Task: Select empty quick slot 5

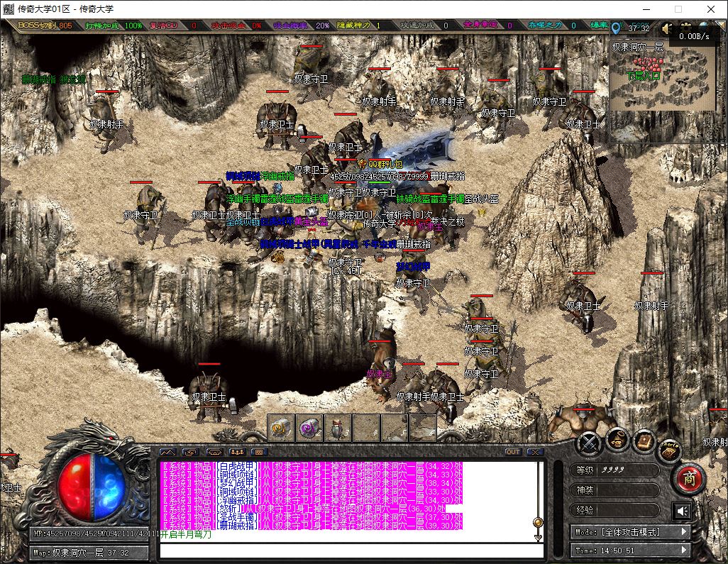Action: 395,428
